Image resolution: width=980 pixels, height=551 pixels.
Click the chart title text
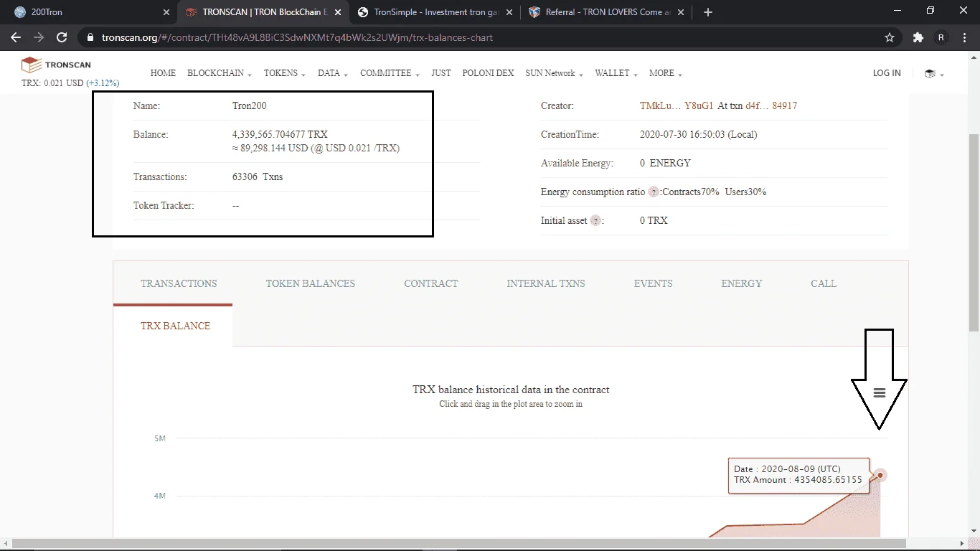click(511, 390)
